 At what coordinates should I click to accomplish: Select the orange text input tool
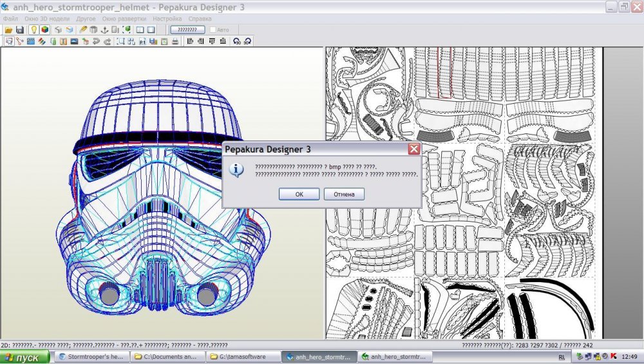63,41
